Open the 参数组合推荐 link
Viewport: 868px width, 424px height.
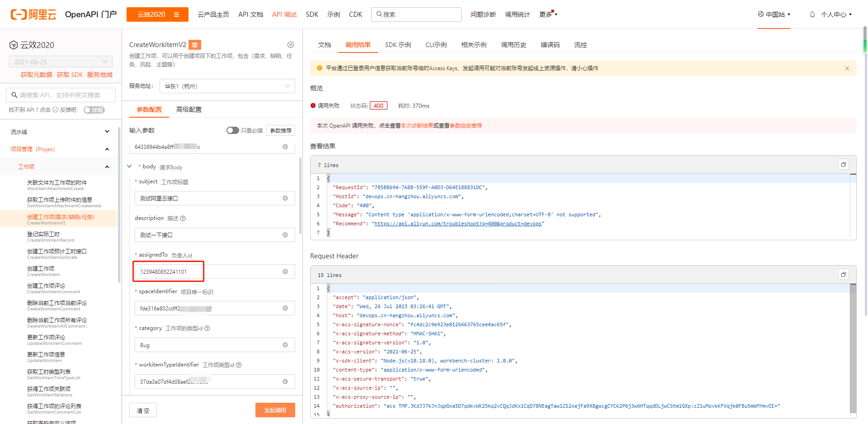point(466,126)
